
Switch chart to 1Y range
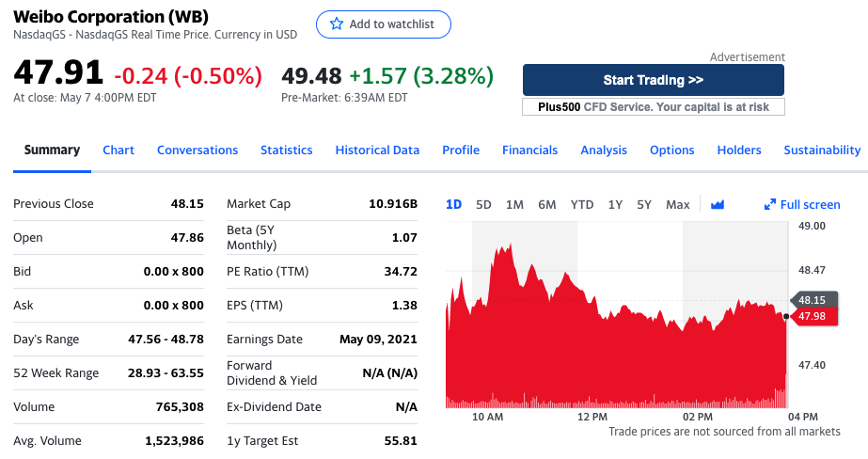[615, 205]
